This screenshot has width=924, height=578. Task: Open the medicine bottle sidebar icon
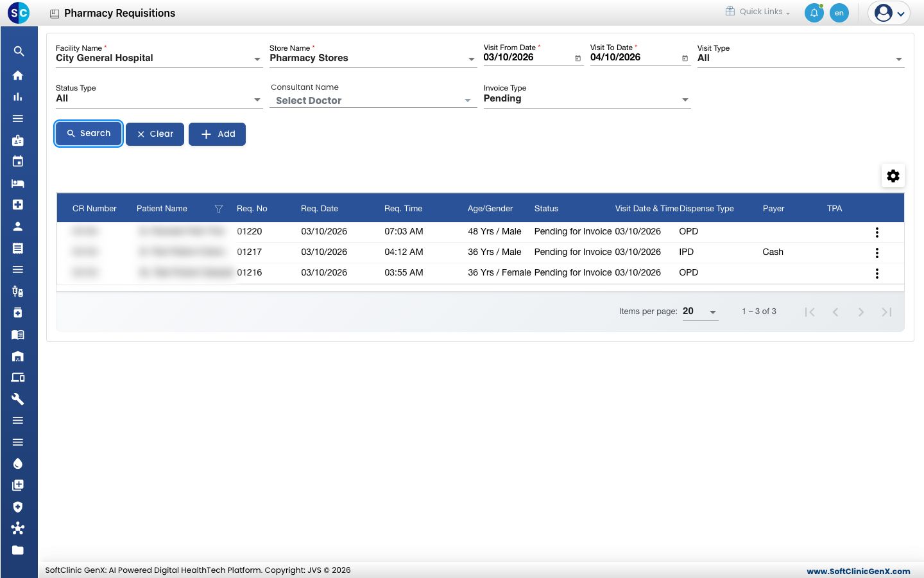tap(18, 313)
